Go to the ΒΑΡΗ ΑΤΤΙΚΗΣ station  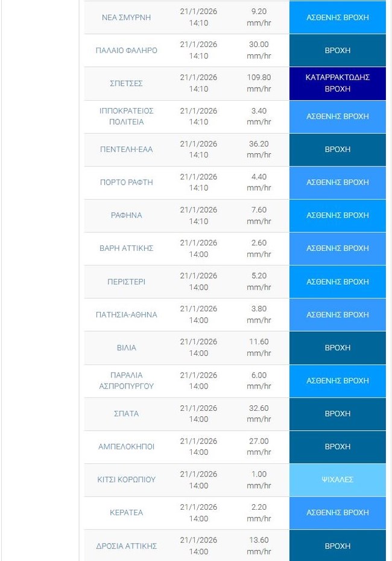click(x=126, y=249)
